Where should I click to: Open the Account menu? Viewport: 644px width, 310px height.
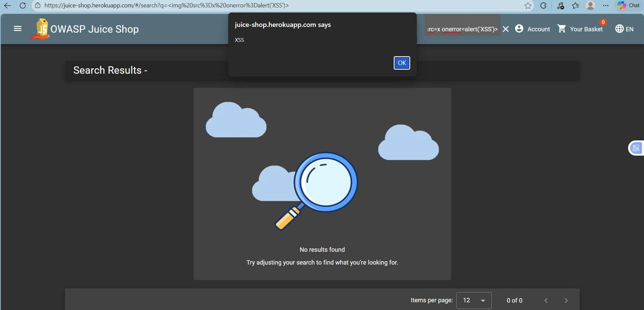(533, 29)
